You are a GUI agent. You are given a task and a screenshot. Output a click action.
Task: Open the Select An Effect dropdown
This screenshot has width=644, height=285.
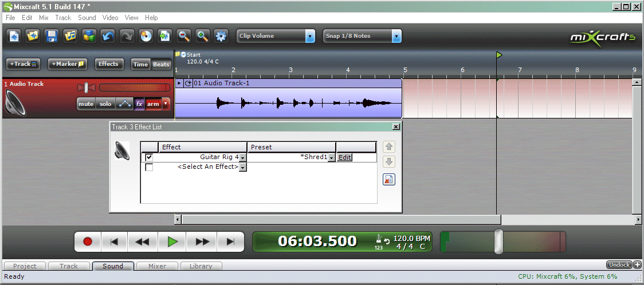pyautogui.click(x=243, y=167)
